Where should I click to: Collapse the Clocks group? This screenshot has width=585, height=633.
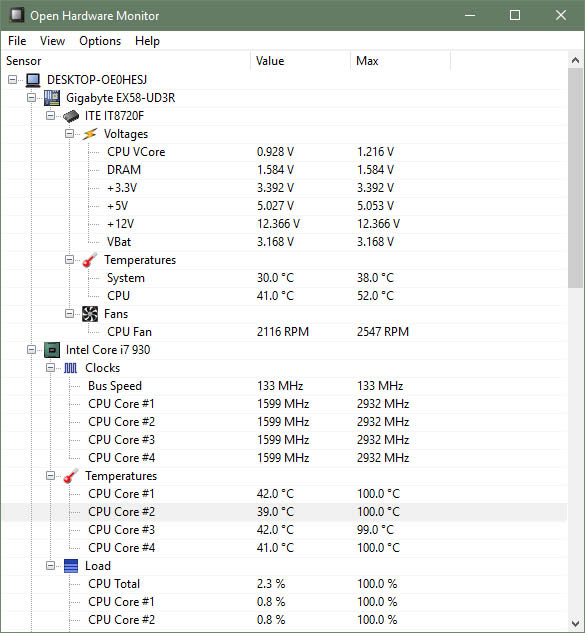click(x=50, y=368)
